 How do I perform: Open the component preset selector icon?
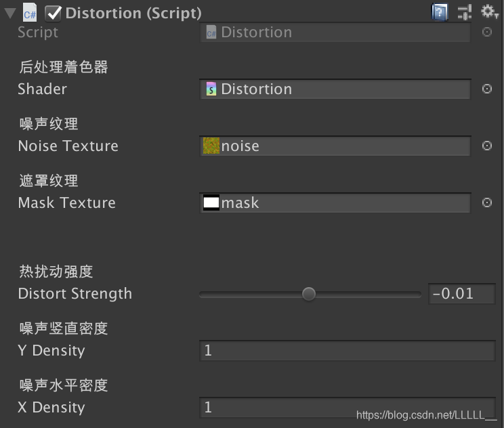(465, 12)
